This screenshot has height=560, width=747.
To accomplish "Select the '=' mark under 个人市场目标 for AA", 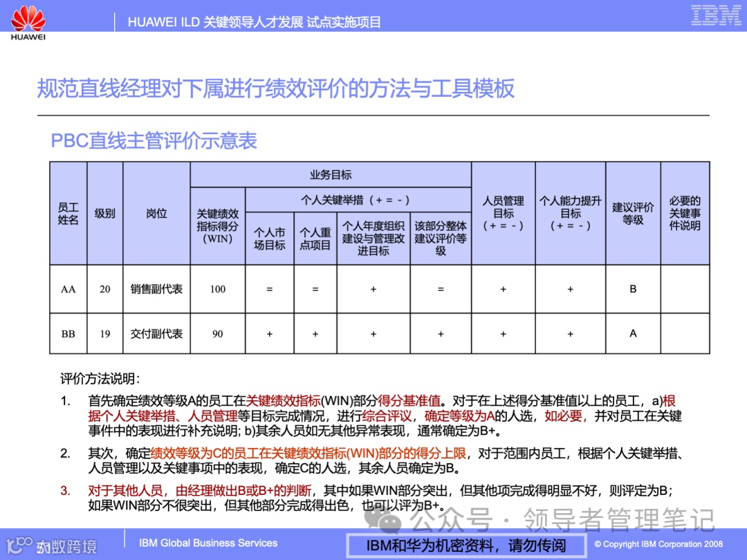I will tap(268, 289).
